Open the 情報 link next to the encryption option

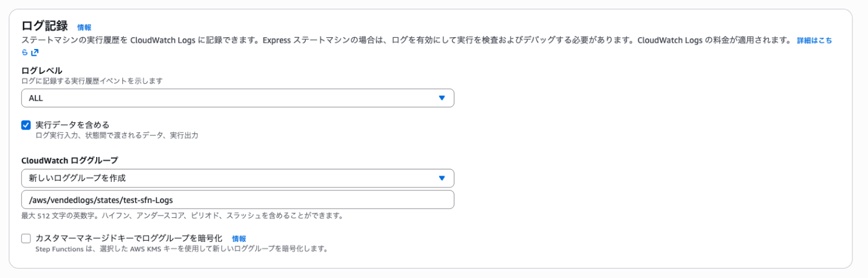pos(239,238)
